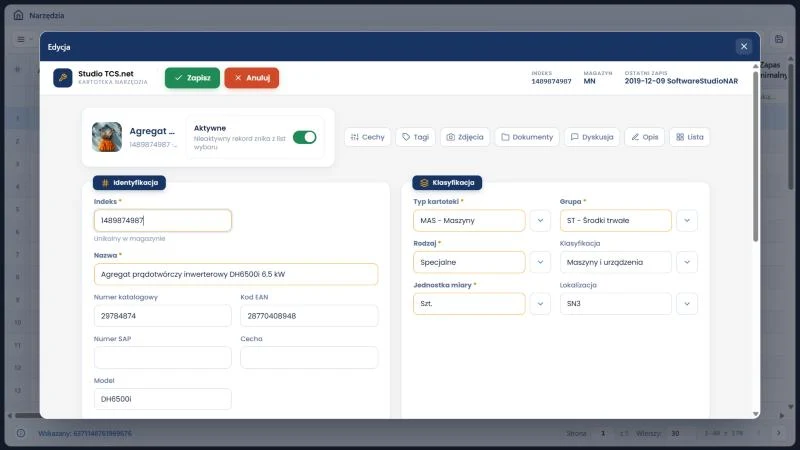Open the Cechy tab
The image size is (800, 450).
point(367,137)
